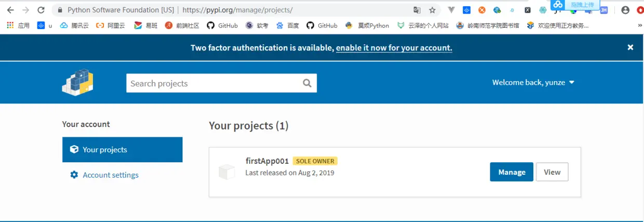Screen dimensions: 644x222
Task: Bookmark this page with star icon
Action: [432, 10]
